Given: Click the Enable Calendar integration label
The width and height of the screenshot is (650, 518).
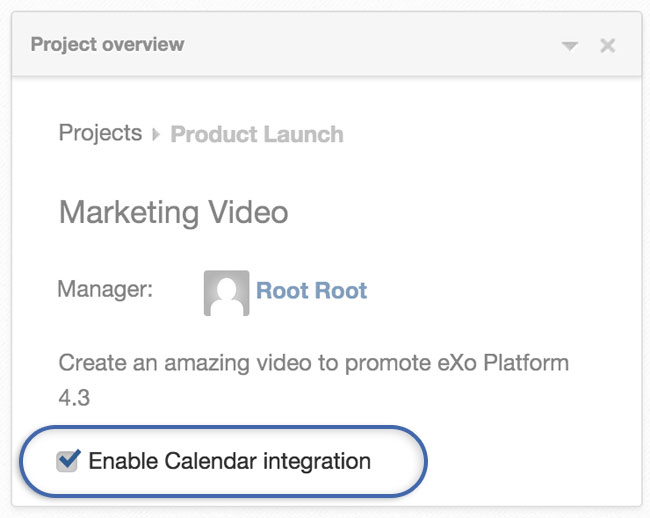Looking at the screenshot, I should [x=230, y=461].
